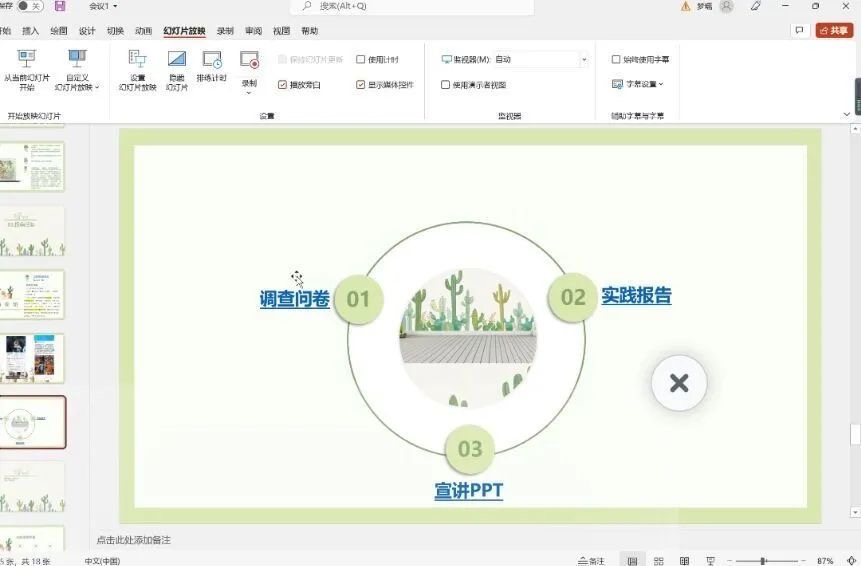The image size is (861, 566).
Task: Open the comments icon beside 共享
Action: coord(799,31)
